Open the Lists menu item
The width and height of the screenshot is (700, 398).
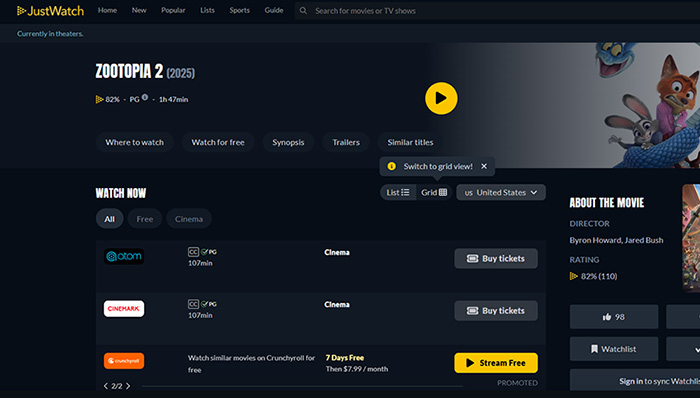(207, 10)
